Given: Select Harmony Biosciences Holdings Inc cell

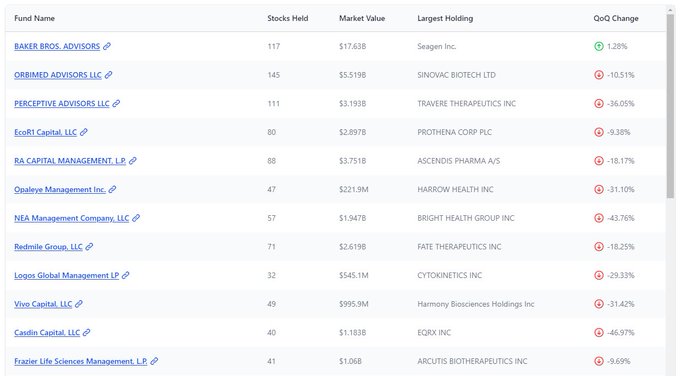Looking at the screenshot, I should (476, 304).
